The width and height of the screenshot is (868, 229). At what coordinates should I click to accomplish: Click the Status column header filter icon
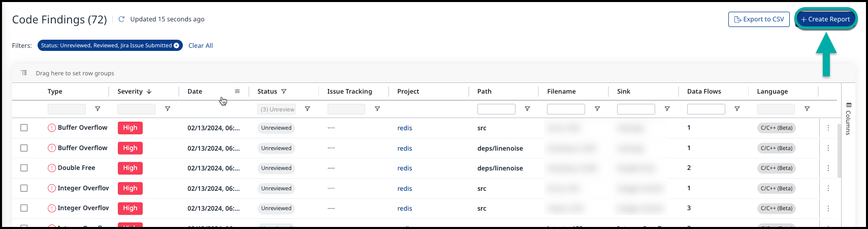coord(284,92)
